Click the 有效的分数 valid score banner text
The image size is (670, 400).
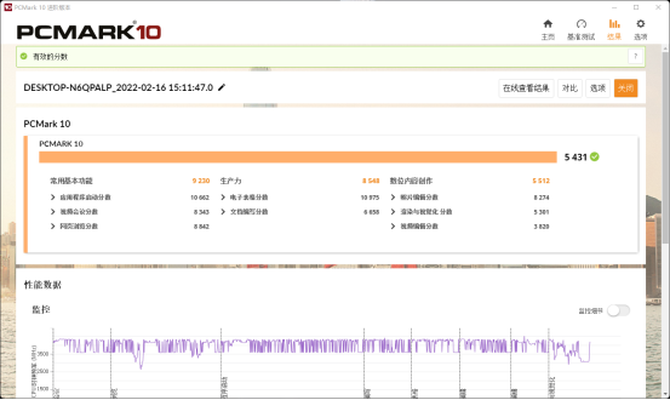pos(50,56)
